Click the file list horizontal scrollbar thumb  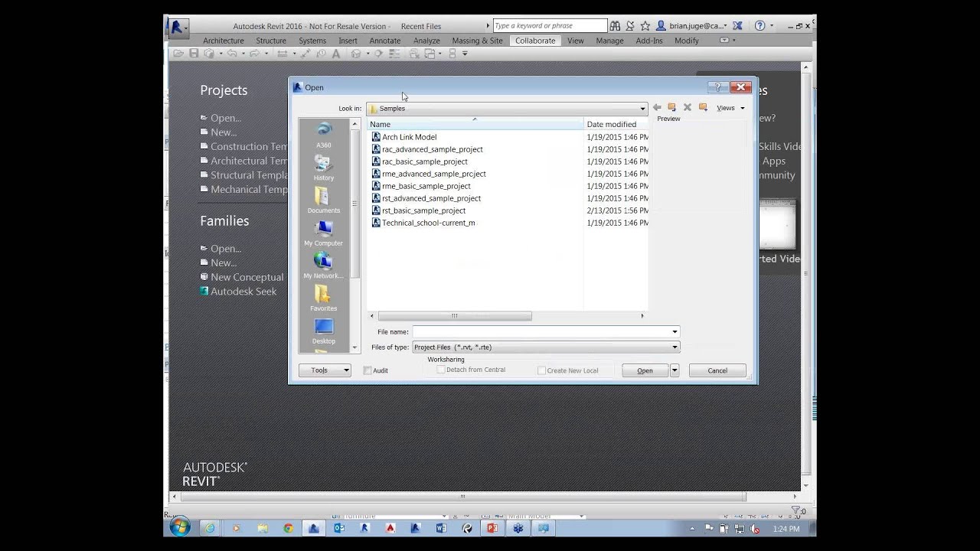(x=455, y=316)
